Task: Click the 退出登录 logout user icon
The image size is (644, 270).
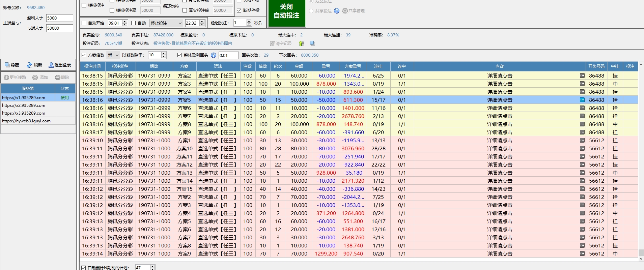Action: (x=60, y=65)
